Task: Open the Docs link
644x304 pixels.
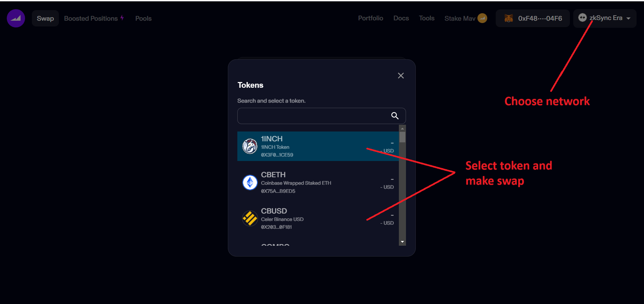Action: click(401, 18)
